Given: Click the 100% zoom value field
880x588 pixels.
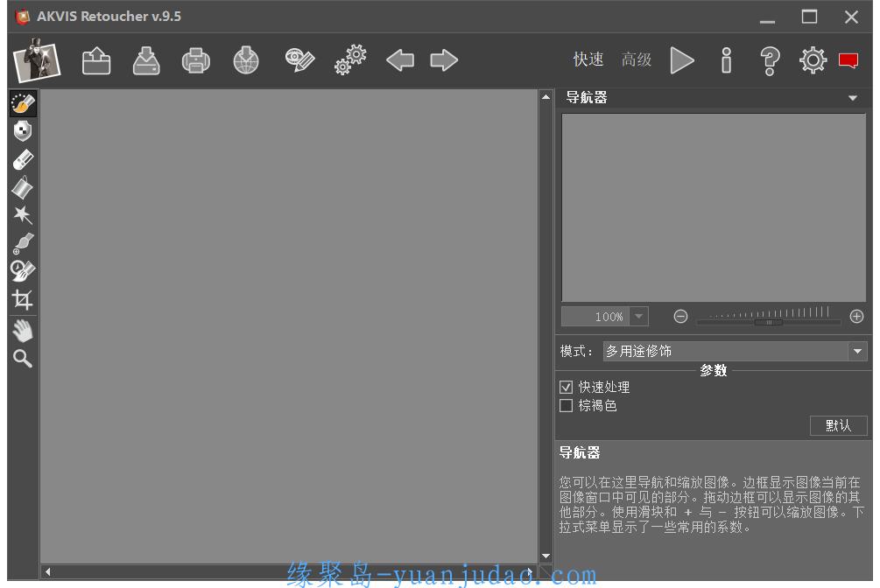Looking at the screenshot, I should (x=595, y=317).
